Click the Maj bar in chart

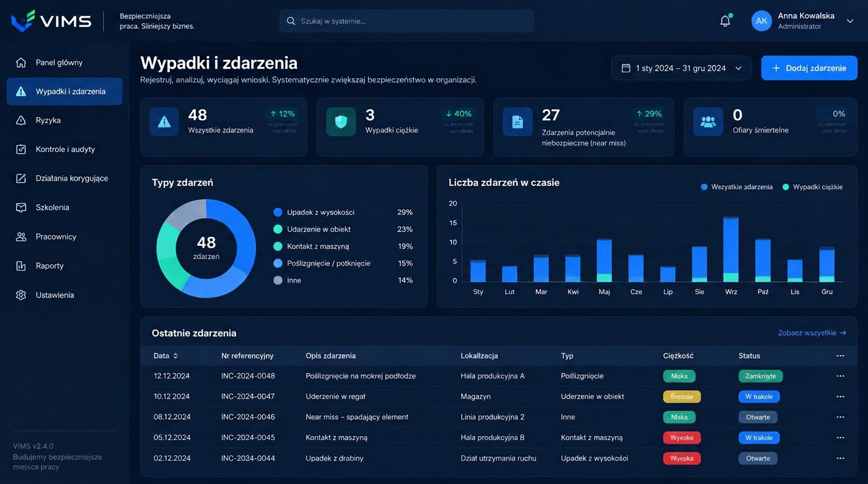(604, 260)
